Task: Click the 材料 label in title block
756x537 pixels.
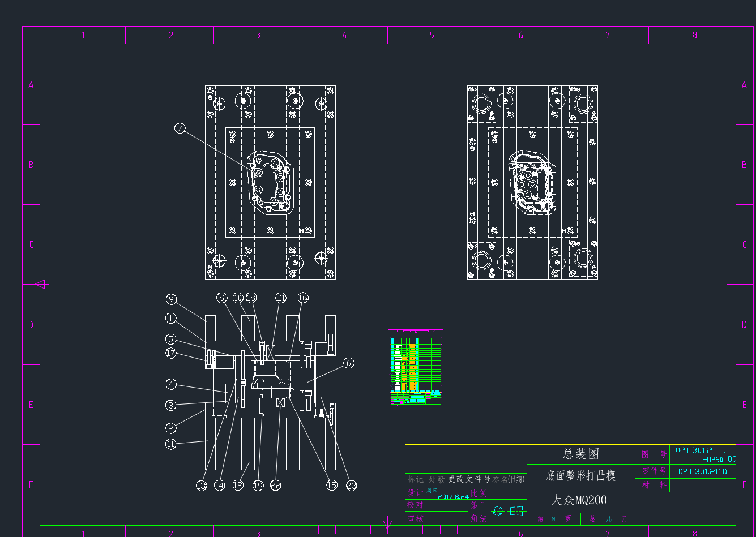Action: tap(654, 485)
